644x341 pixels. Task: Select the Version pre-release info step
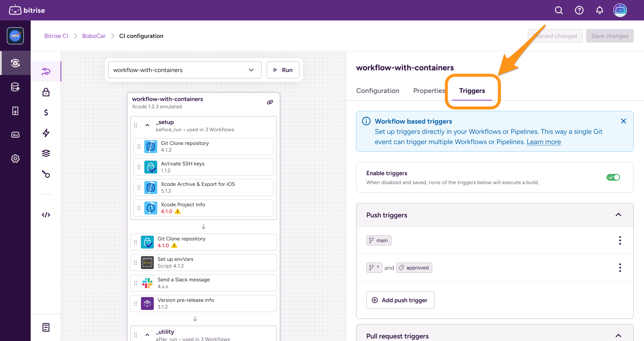click(204, 303)
